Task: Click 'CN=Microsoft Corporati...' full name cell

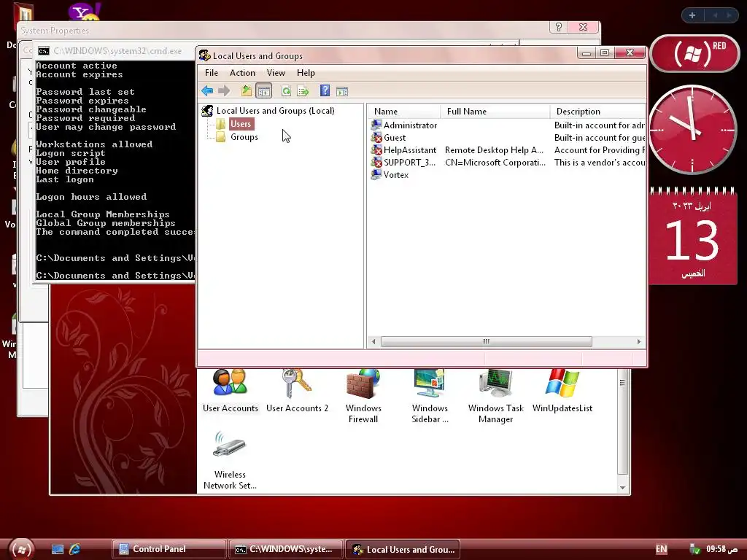Action: point(495,163)
